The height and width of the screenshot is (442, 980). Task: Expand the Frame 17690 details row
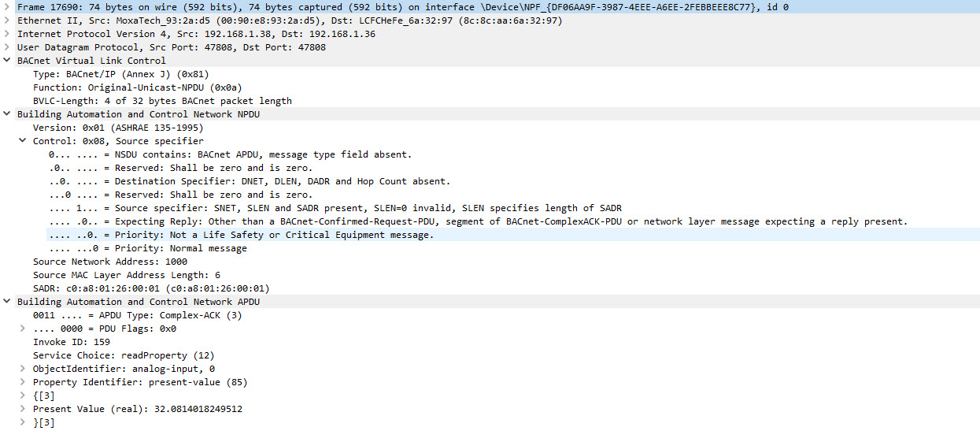pyautogui.click(x=7, y=7)
